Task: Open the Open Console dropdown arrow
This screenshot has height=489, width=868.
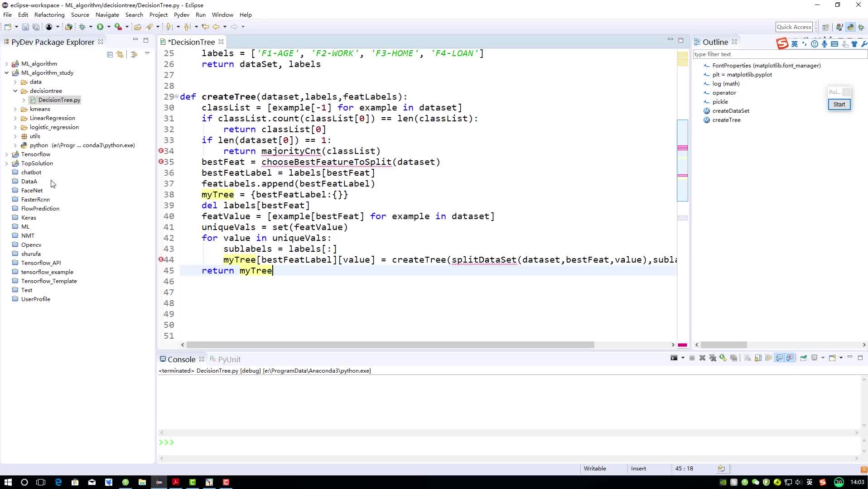Action: [x=841, y=358]
